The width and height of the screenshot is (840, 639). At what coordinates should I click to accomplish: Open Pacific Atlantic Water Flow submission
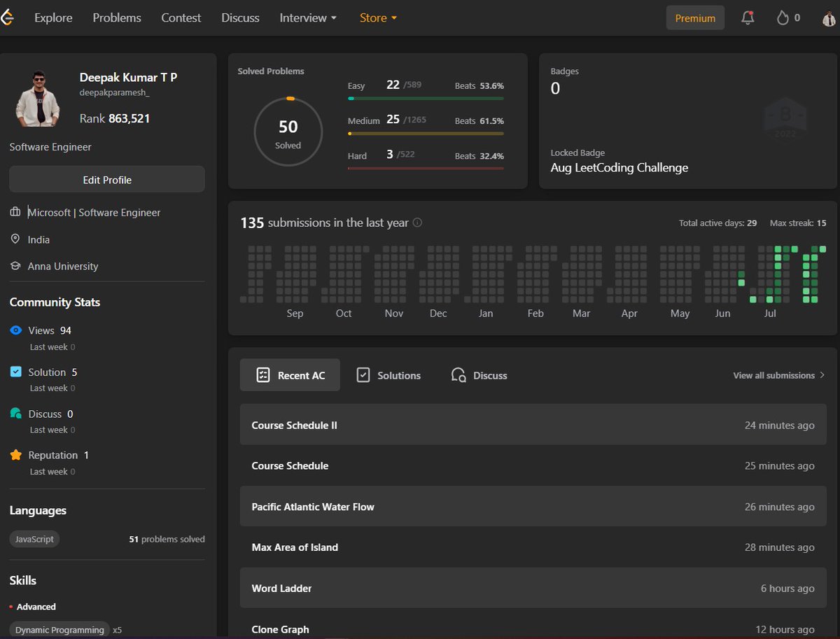pos(533,507)
